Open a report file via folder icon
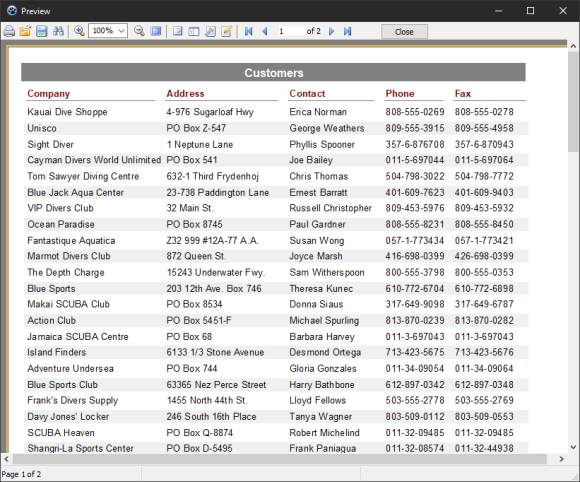580x482 pixels. coord(25,31)
